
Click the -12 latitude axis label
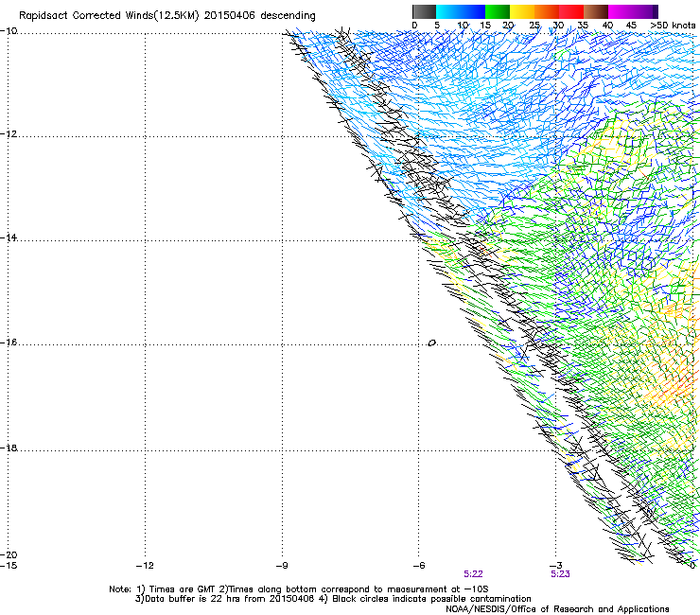point(9,134)
